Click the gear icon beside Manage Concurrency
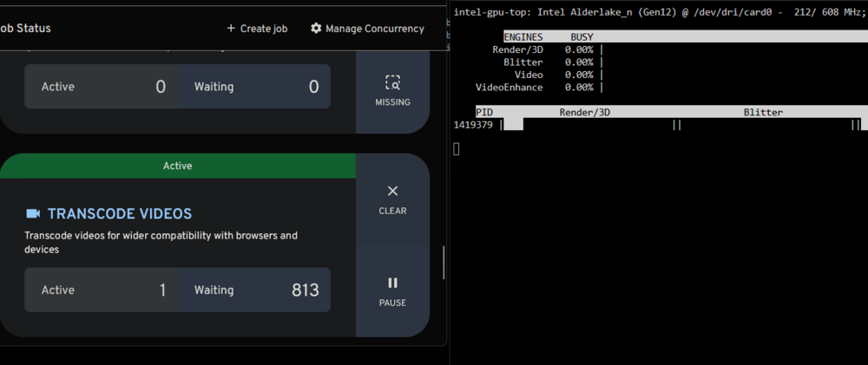The width and height of the screenshot is (868, 365). 316,29
